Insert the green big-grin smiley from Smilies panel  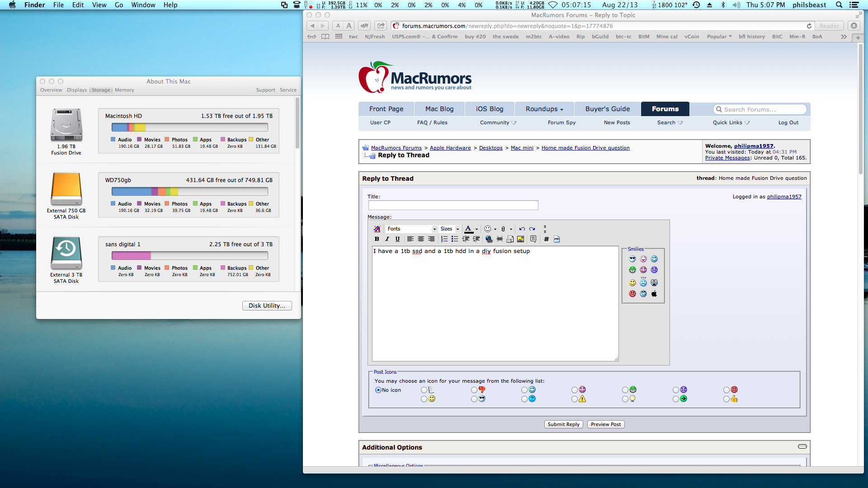(x=632, y=270)
